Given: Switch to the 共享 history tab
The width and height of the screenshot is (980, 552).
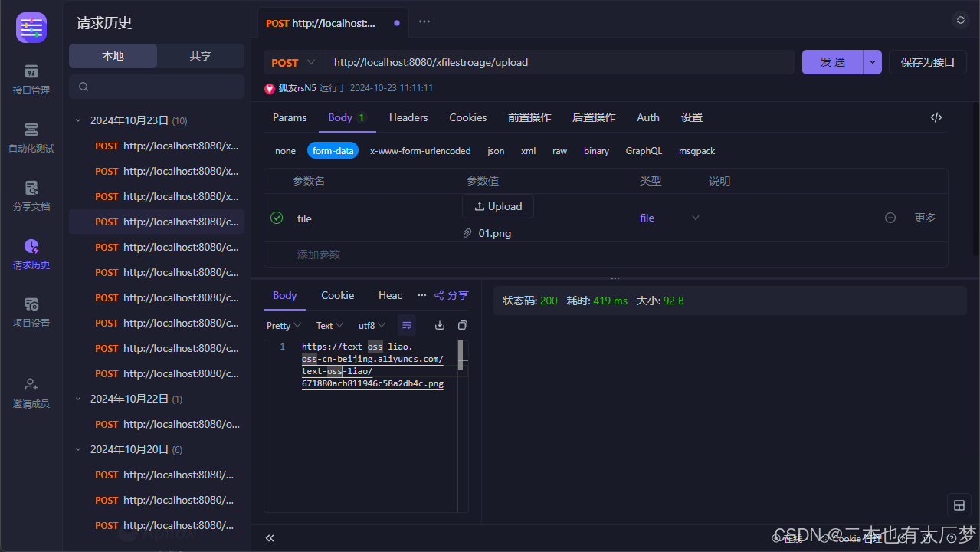Looking at the screenshot, I should (x=200, y=55).
